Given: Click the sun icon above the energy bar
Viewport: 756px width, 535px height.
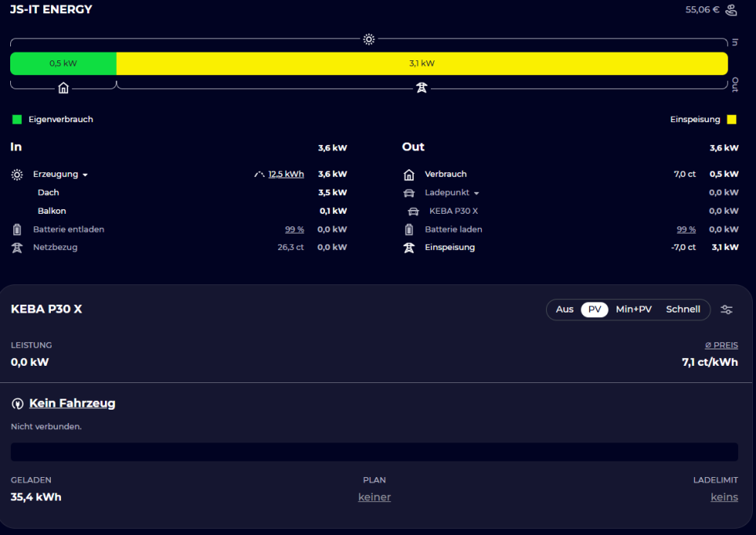Looking at the screenshot, I should 369,39.
